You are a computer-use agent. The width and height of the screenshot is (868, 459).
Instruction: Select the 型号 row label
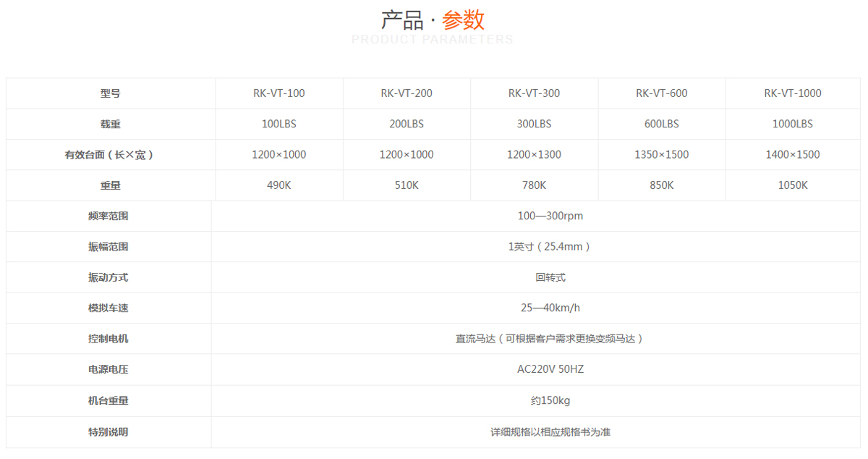point(109,93)
